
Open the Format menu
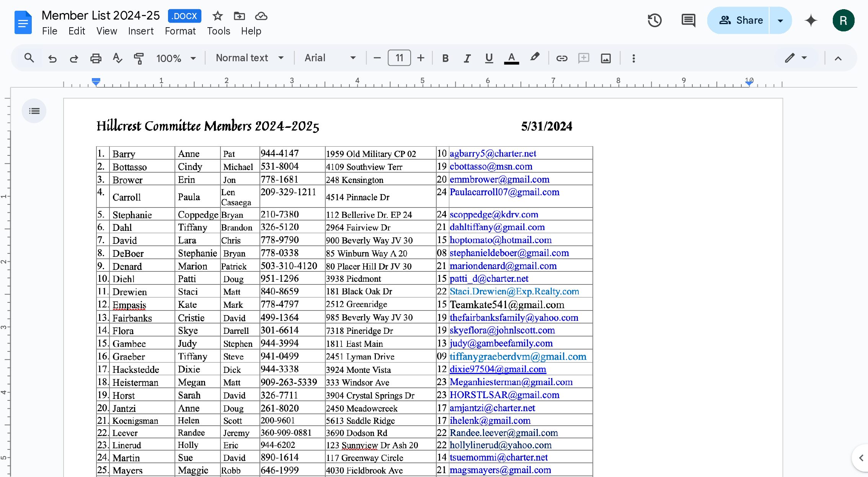coord(180,31)
